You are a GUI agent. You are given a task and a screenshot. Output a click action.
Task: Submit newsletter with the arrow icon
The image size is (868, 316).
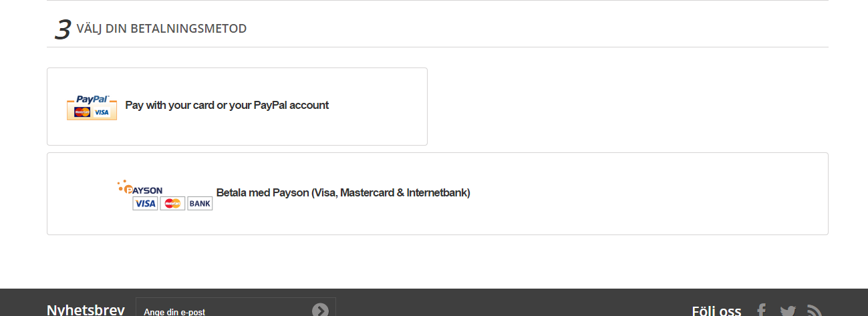click(320, 310)
